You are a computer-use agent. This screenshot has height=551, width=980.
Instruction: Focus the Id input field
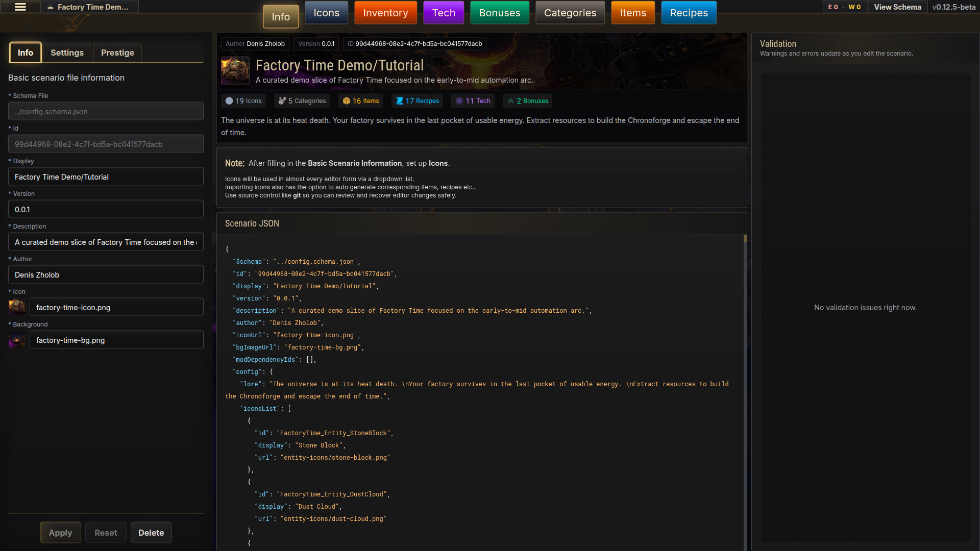[x=106, y=144]
